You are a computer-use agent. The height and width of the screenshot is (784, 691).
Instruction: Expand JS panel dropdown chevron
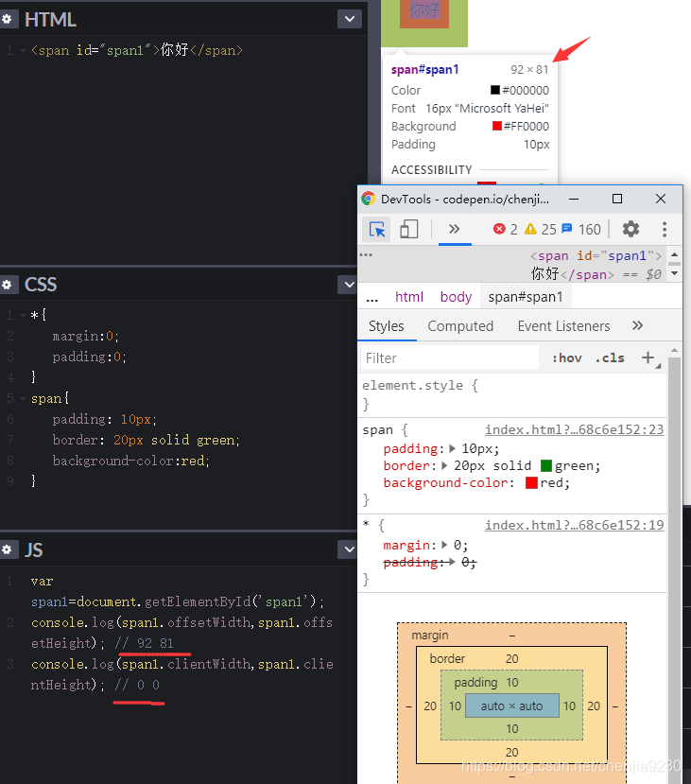coord(348,549)
